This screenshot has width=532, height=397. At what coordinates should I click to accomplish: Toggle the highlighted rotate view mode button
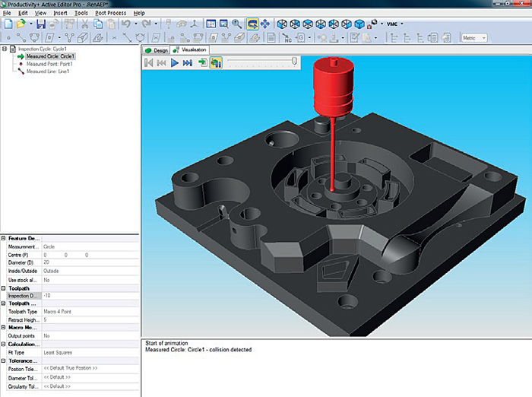[x=252, y=24]
